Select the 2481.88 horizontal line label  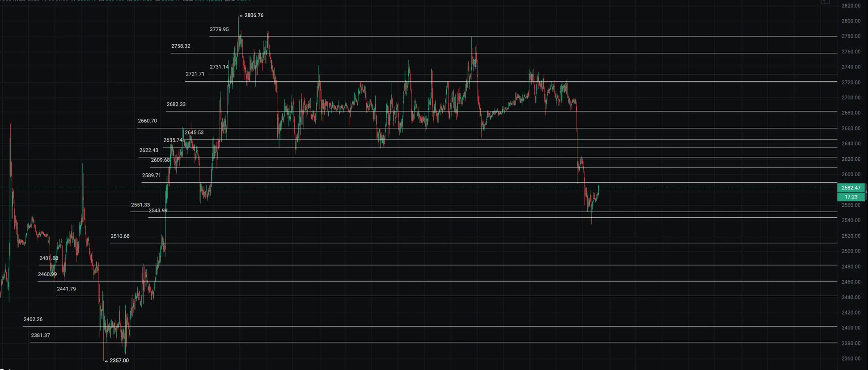click(x=49, y=258)
